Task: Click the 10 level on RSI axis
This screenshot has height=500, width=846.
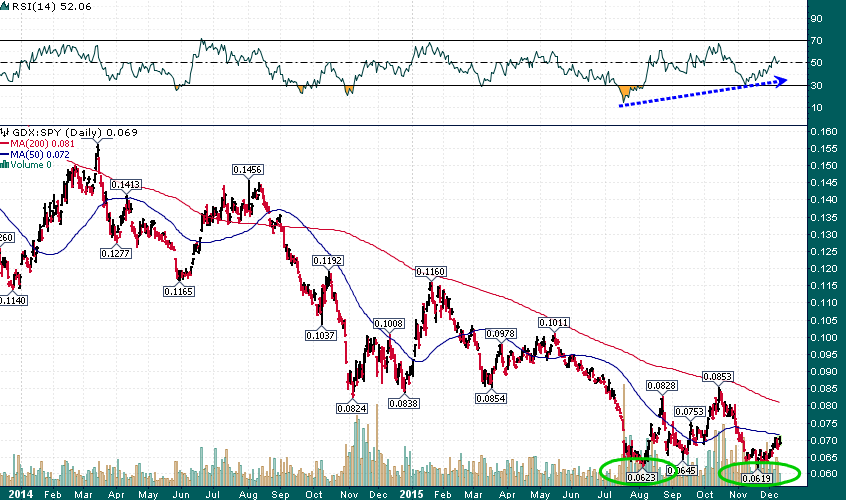Action: [x=816, y=107]
